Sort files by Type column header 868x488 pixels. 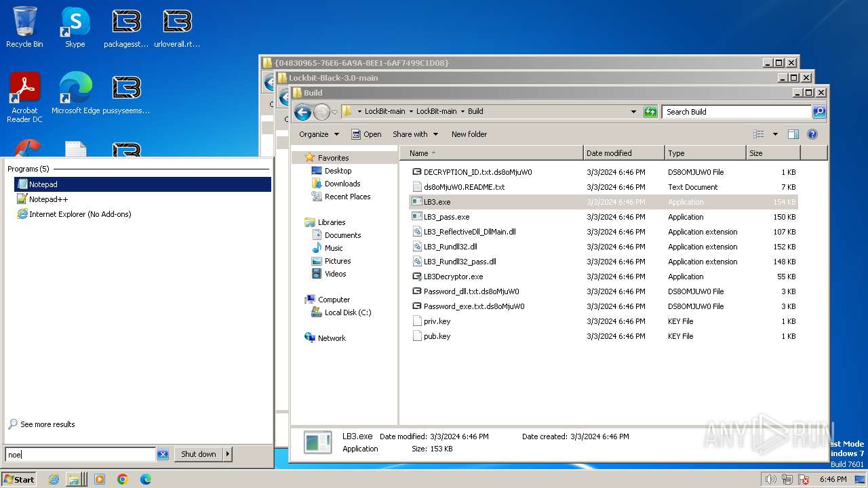705,153
